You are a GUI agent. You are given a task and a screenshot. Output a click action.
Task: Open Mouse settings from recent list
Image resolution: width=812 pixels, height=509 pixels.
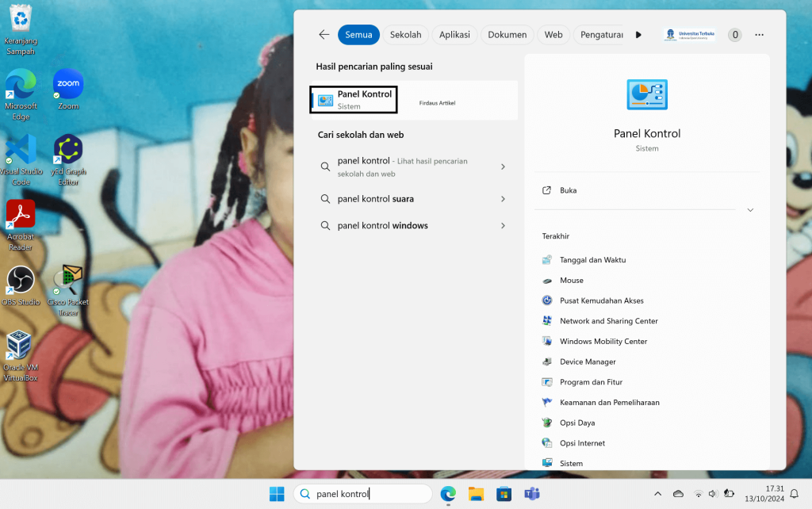pos(571,280)
